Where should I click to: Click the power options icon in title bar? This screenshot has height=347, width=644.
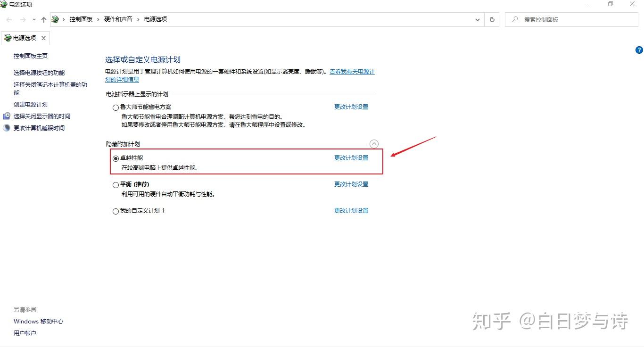click(4, 4)
